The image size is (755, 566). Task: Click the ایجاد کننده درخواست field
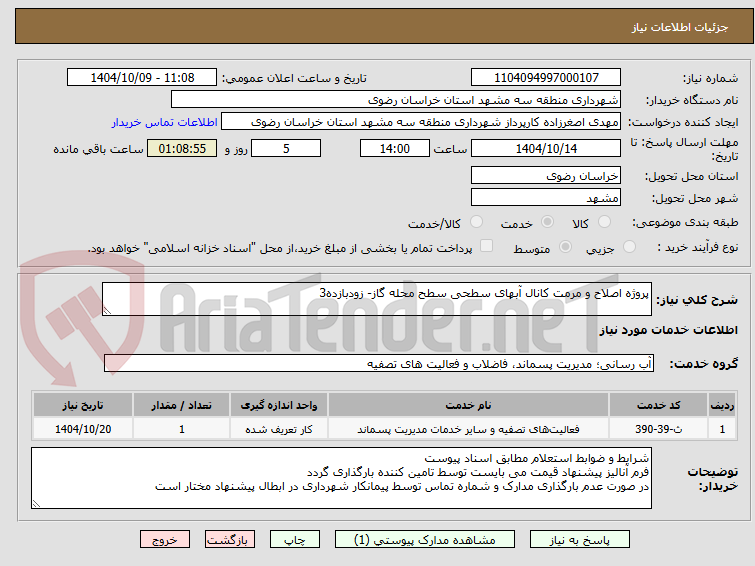pos(421,122)
